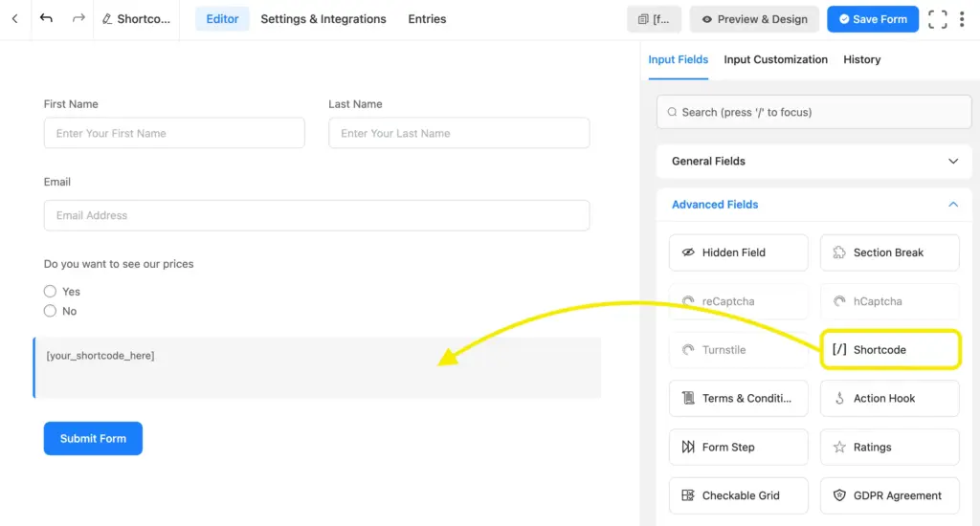Add the Shortcode field
980x526 pixels.
click(x=889, y=350)
